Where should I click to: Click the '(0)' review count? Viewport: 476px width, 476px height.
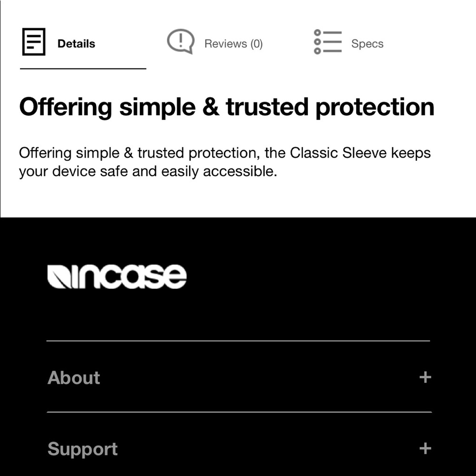click(x=257, y=44)
